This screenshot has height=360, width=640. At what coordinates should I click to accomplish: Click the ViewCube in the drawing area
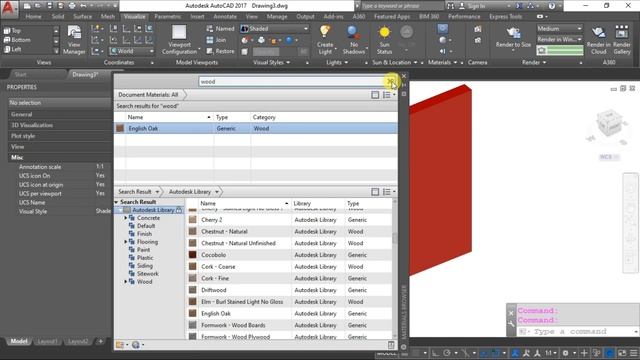(x=609, y=124)
